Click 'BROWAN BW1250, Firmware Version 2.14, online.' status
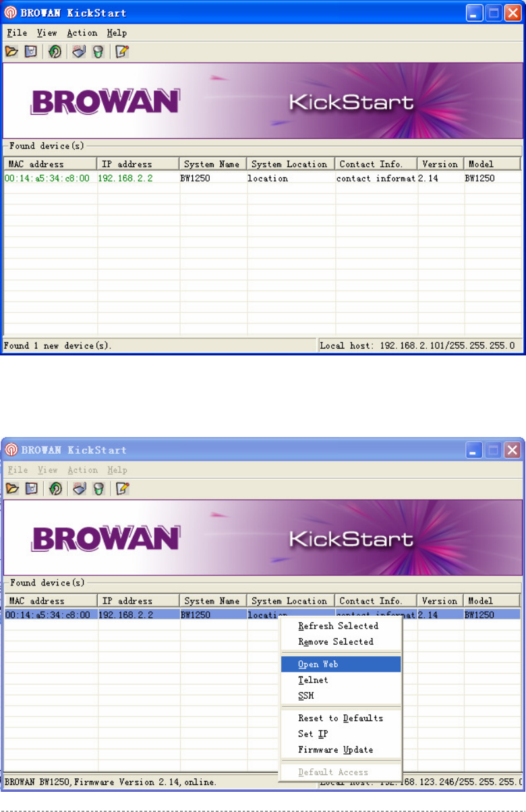Image resolution: width=526 pixels, height=812 pixels. click(x=111, y=782)
